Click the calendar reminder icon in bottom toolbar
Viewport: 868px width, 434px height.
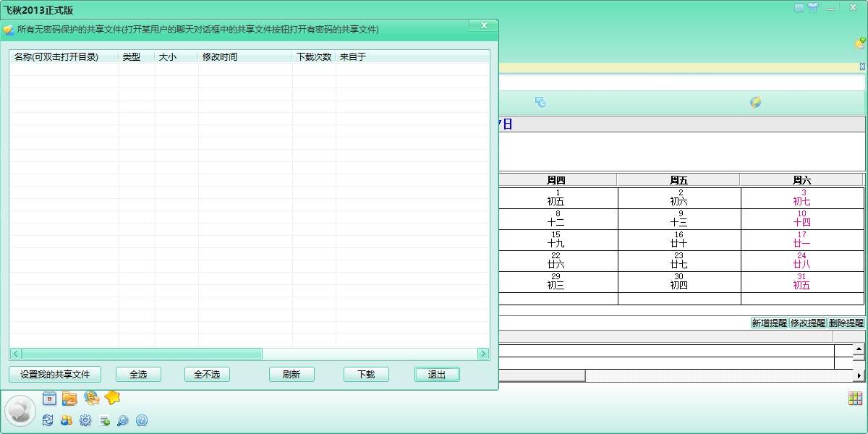[x=50, y=398]
